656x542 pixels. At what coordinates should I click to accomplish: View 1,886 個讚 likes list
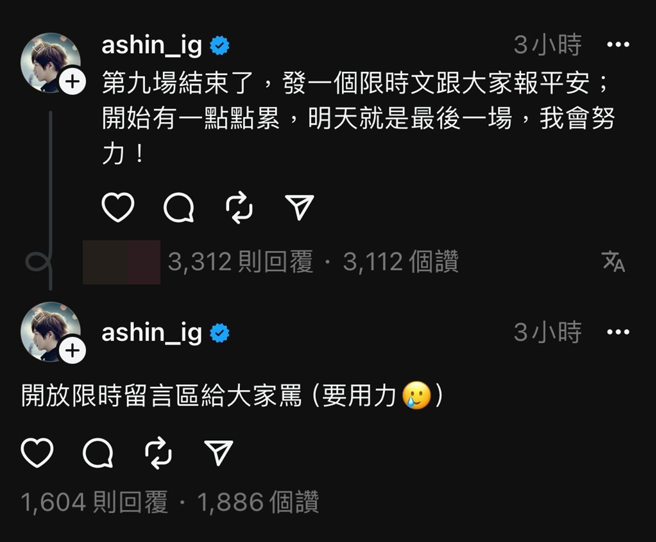pos(258,502)
